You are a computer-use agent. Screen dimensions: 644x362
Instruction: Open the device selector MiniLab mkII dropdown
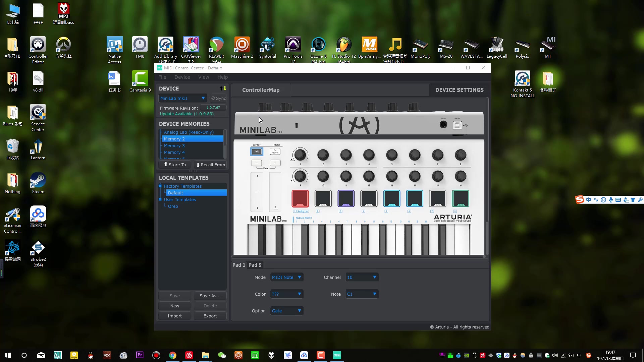(182, 98)
